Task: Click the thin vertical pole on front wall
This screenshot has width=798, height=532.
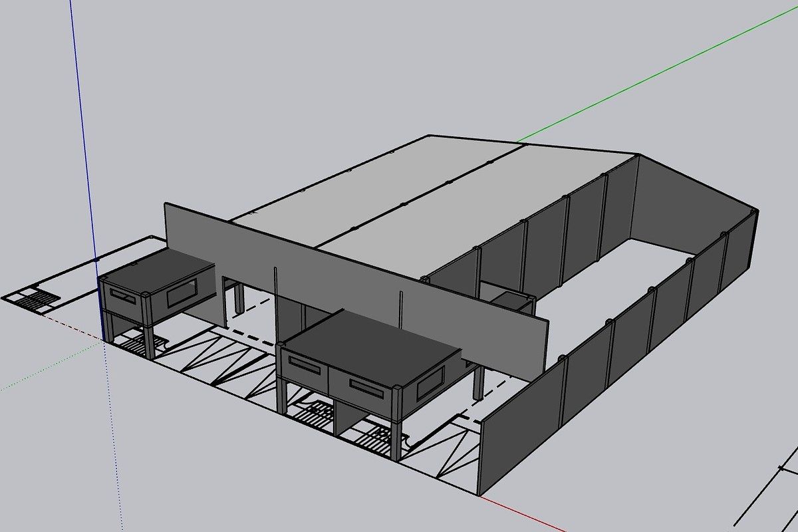Action: 275,293
